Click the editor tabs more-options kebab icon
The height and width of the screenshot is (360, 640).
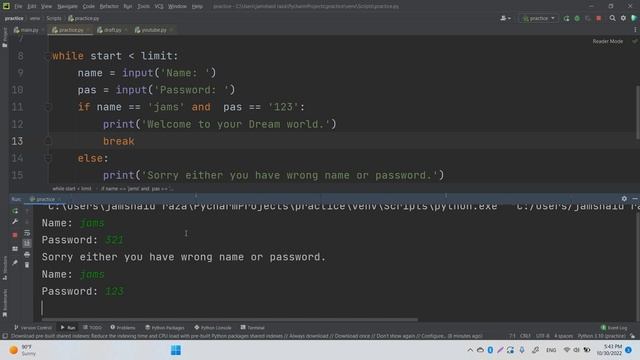point(635,30)
